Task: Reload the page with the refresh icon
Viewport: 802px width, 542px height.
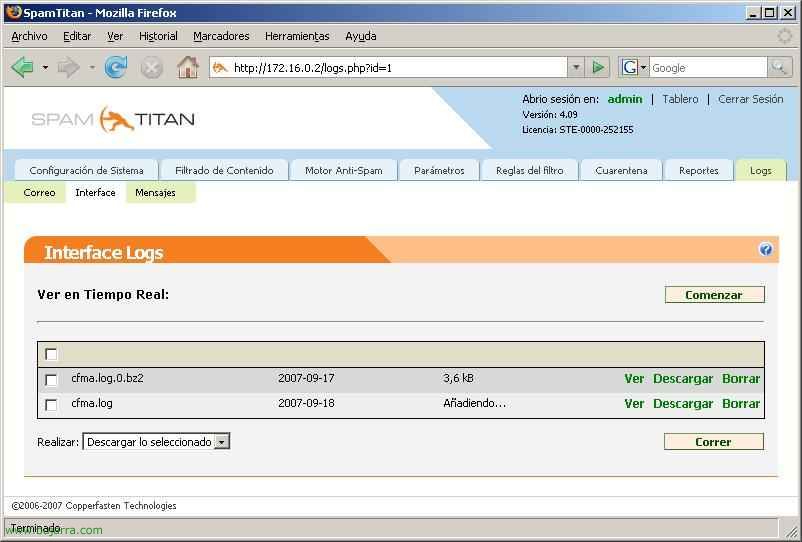Action: pyautogui.click(x=116, y=67)
